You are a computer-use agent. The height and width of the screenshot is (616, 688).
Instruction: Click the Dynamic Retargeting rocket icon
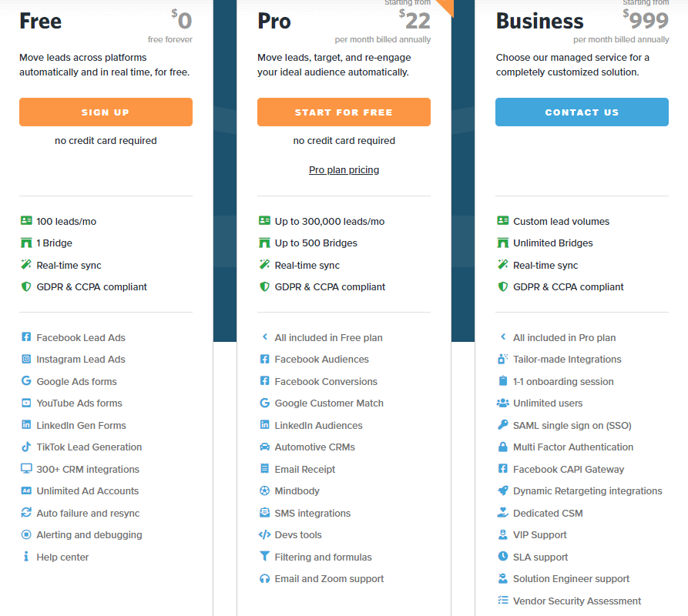[x=502, y=490]
